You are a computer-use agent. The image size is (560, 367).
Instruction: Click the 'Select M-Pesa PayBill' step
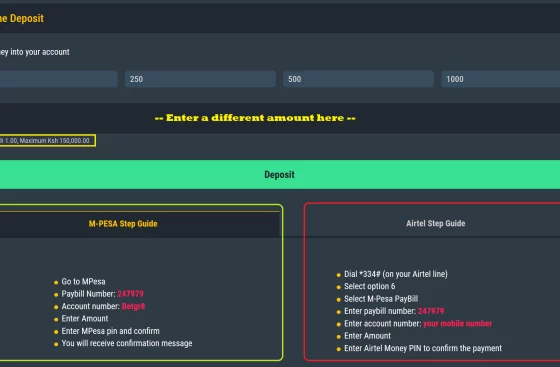pyautogui.click(x=381, y=299)
